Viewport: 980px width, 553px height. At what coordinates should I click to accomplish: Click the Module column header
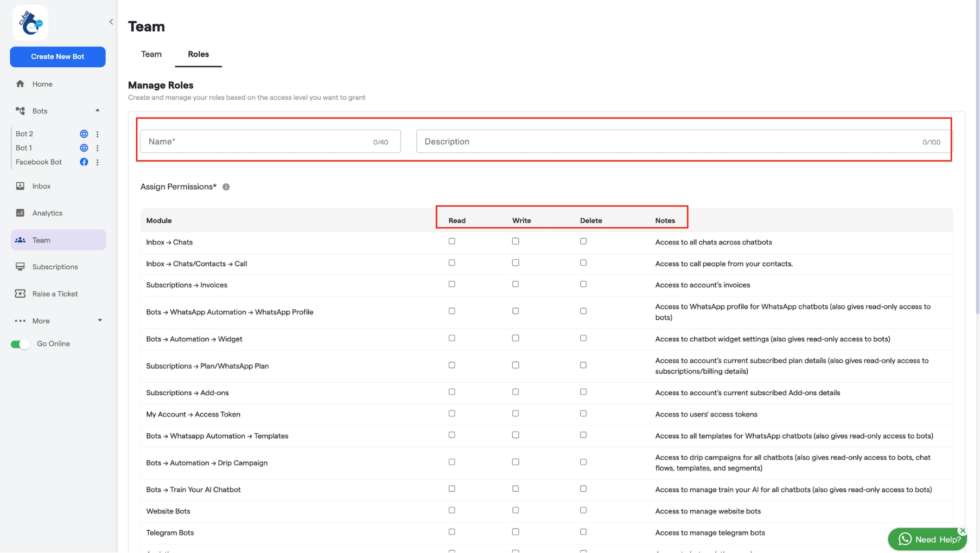(159, 221)
